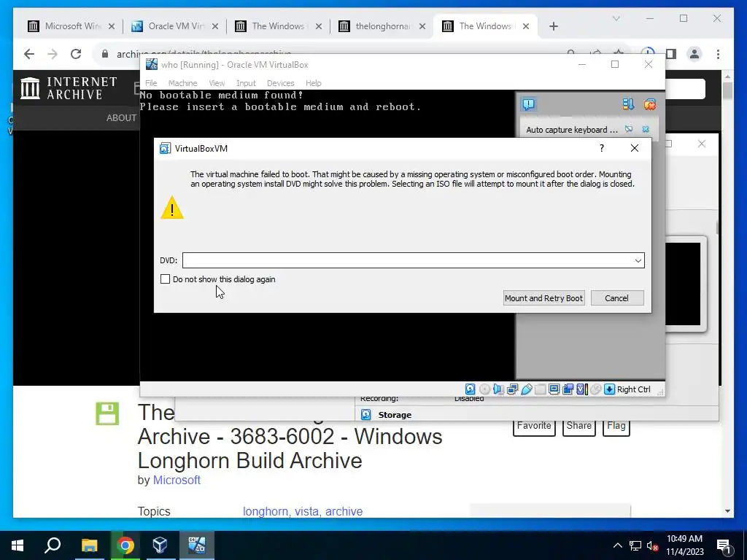This screenshot has height=560, width=747.
Task: Click shared folders icon in VM status bar
Action: (541, 389)
